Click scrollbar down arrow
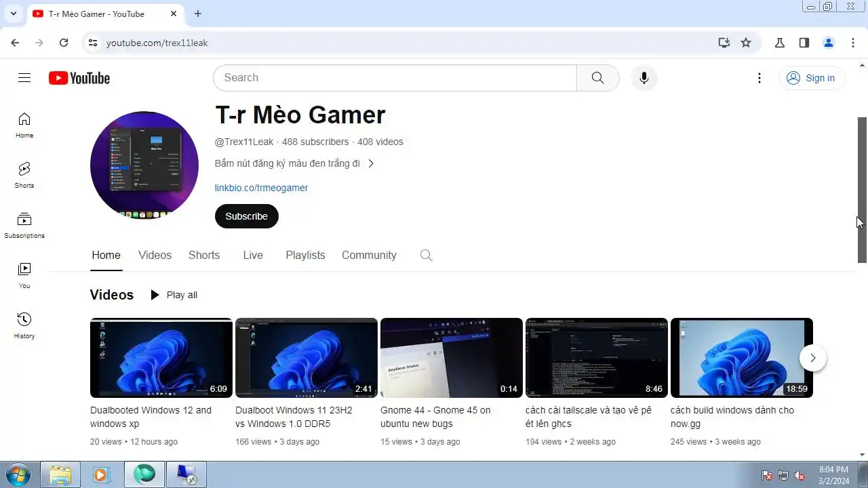 [x=863, y=455]
